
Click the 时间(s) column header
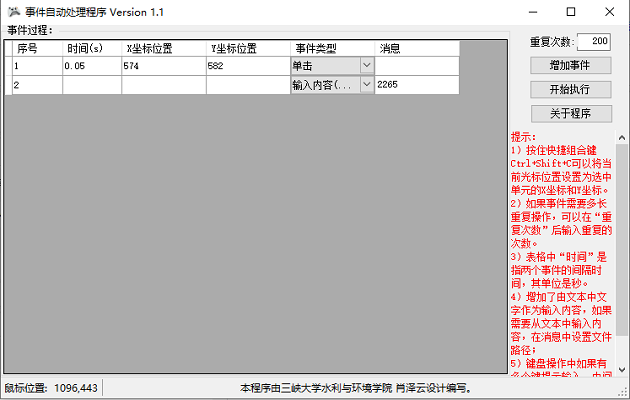(x=92, y=49)
